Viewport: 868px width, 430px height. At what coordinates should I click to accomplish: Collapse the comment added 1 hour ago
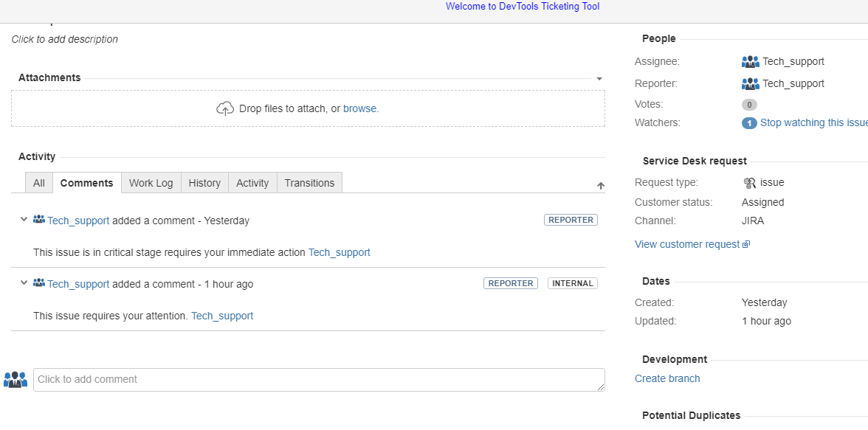[24, 282]
